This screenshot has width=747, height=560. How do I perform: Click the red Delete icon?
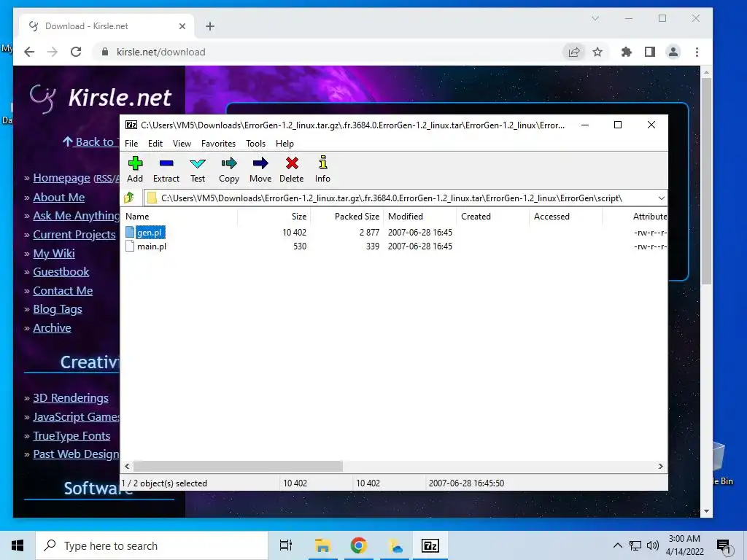point(292,163)
